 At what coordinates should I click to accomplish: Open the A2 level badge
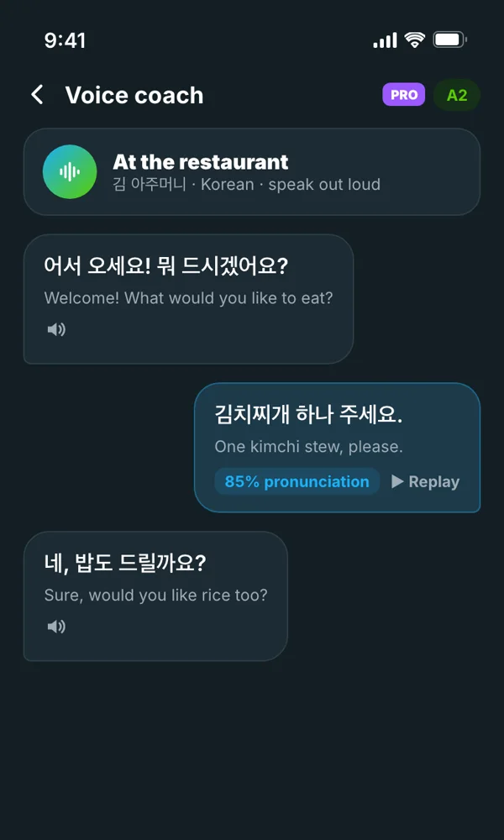pos(457,95)
